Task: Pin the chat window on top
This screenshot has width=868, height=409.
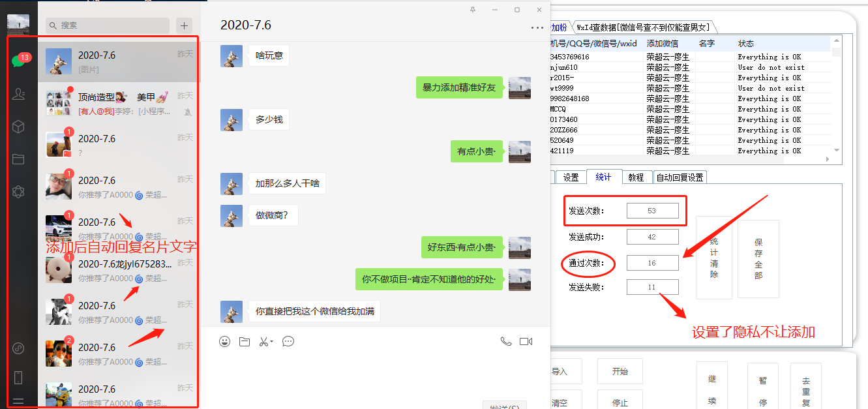Action: 473,10
